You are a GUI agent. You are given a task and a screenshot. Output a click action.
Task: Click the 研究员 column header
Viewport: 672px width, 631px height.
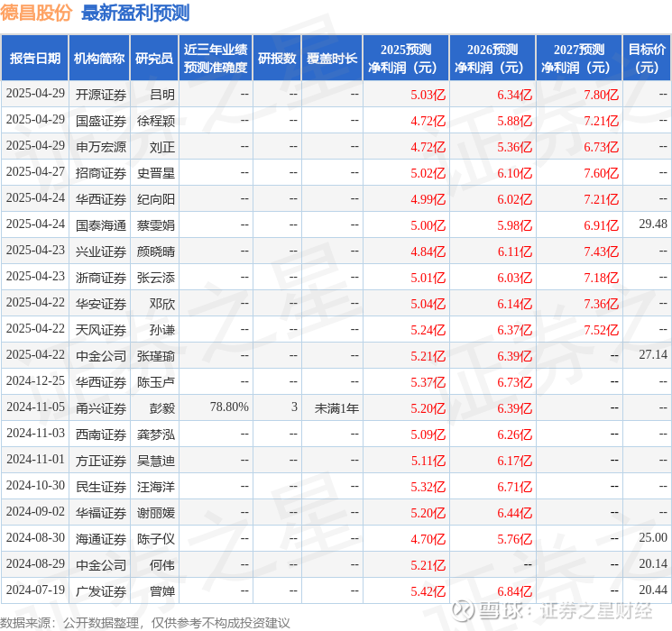point(154,58)
